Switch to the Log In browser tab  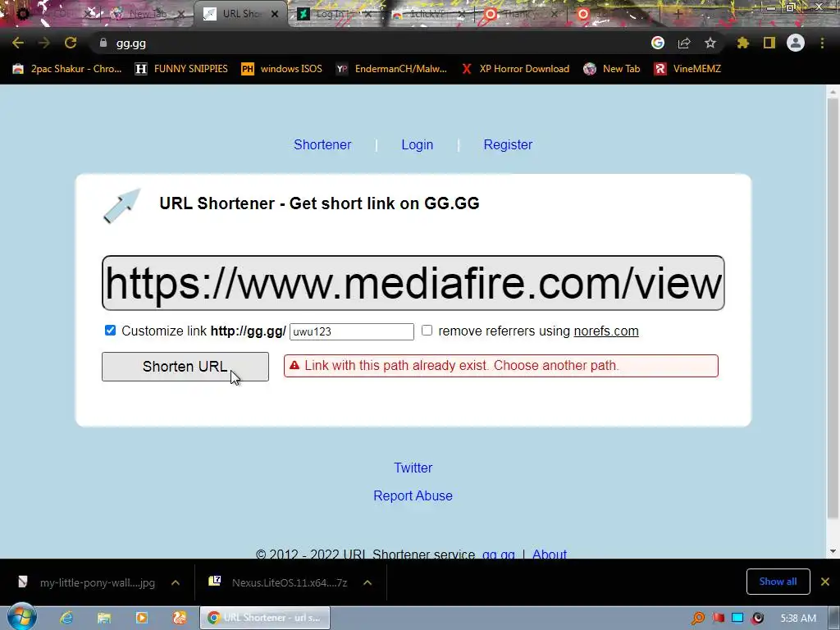330,14
